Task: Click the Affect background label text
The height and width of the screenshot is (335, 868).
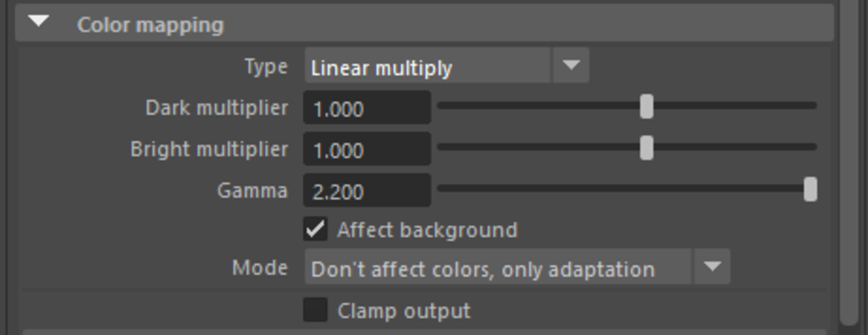Action: tap(427, 230)
